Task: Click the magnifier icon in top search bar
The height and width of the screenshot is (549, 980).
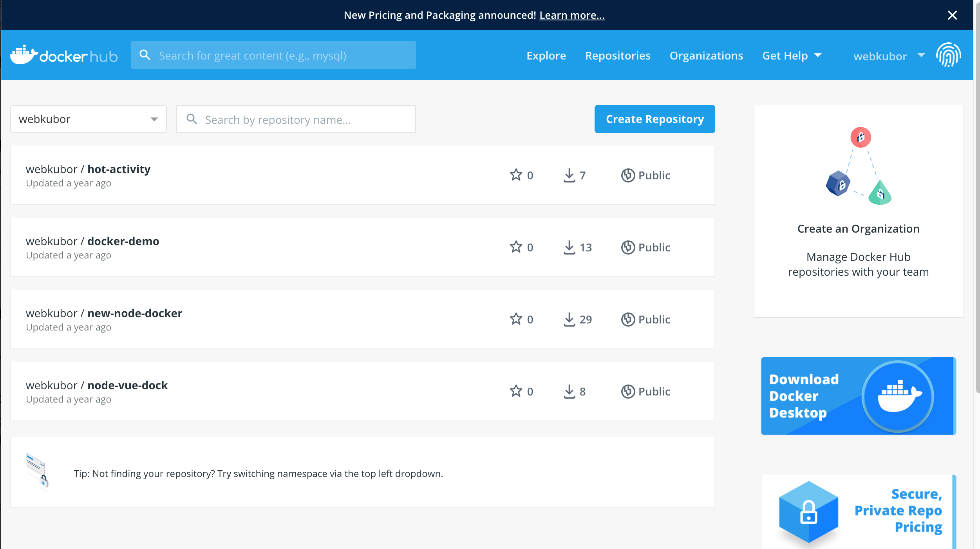Action: pyautogui.click(x=145, y=55)
